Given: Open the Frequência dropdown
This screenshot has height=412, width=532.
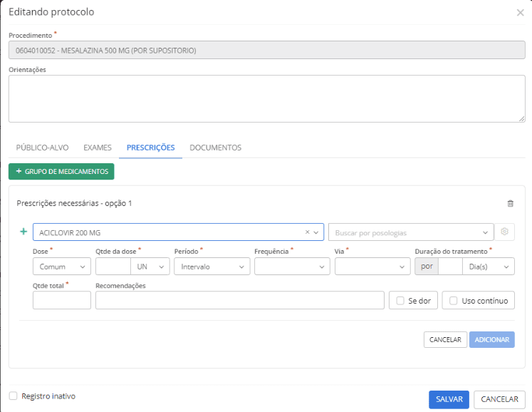Looking at the screenshot, I should coord(292,267).
